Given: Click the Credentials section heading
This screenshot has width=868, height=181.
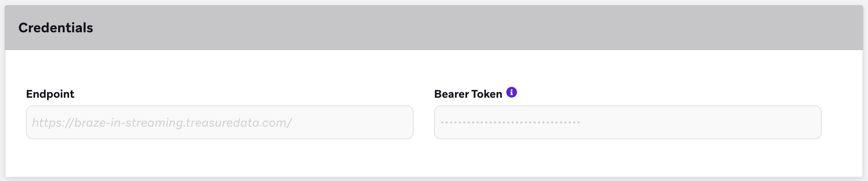Looking at the screenshot, I should pyautogui.click(x=56, y=28).
